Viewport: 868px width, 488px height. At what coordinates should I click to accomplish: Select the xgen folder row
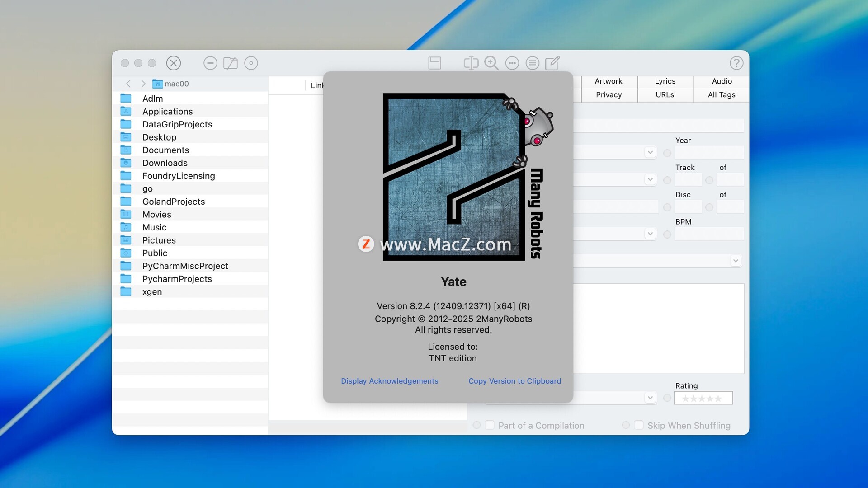[190, 291]
